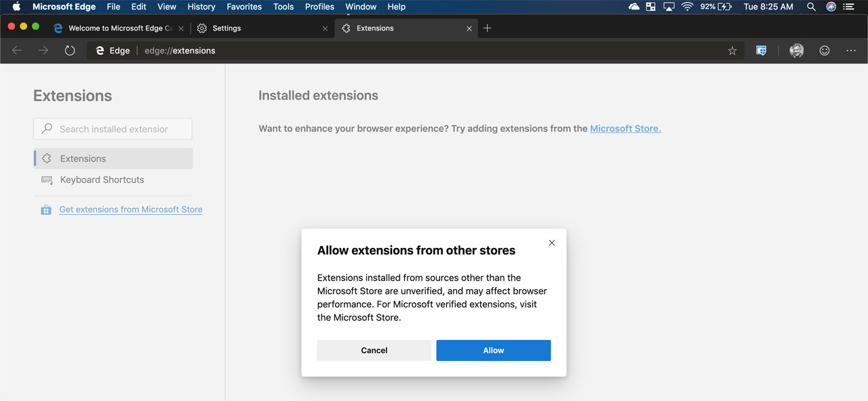
Task: Click Get extensions from Microsoft Store link
Action: tap(131, 209)
